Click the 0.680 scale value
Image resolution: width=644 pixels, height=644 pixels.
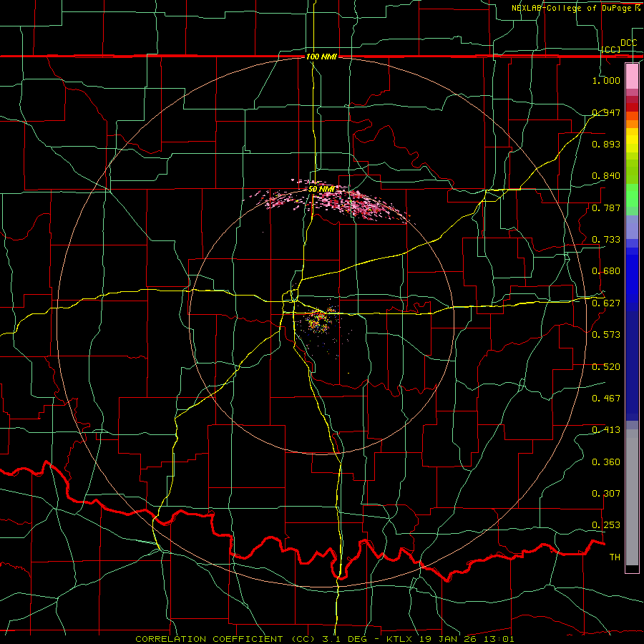click(x=606, y=271)
